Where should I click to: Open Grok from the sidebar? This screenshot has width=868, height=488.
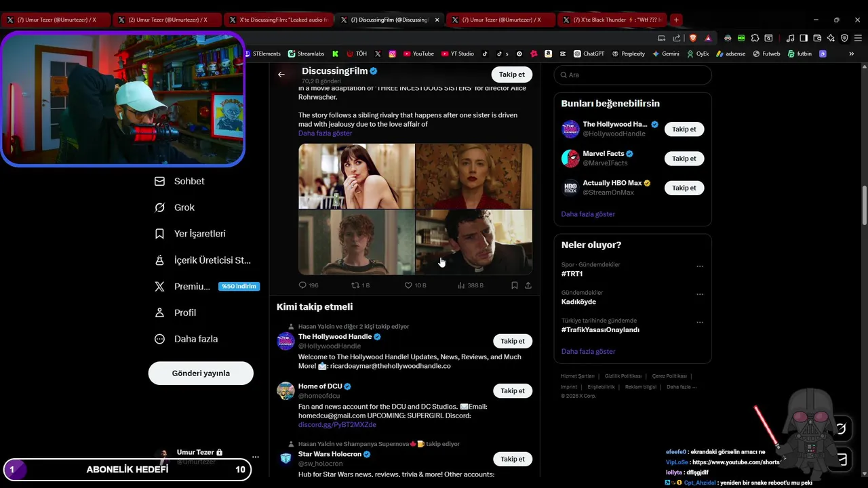pos(175,207)
